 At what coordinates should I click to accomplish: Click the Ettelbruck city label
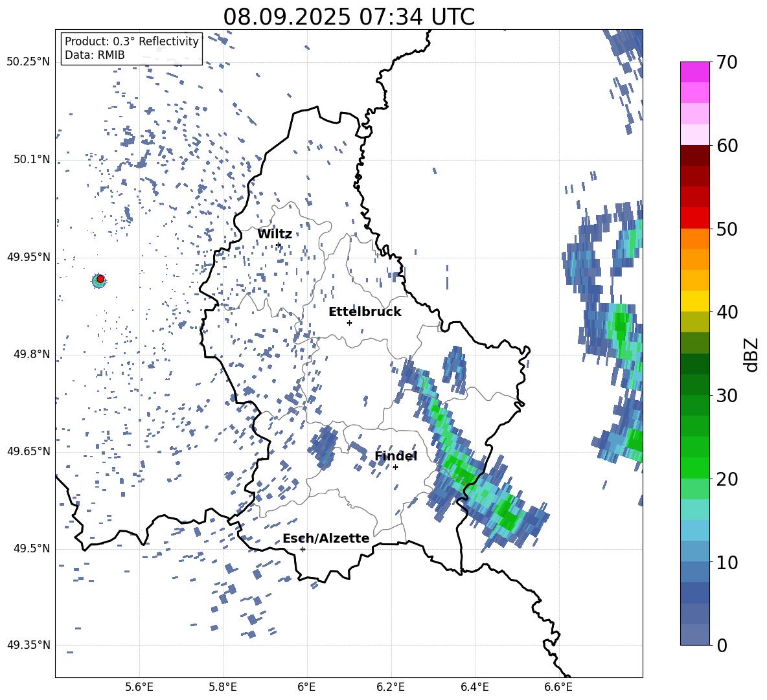click(x=365, y=312)
